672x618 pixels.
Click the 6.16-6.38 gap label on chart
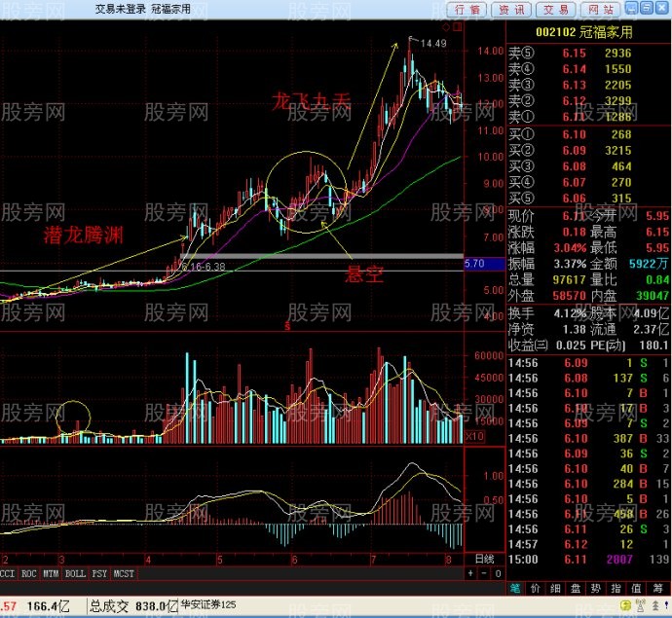[x=204, y=267]
